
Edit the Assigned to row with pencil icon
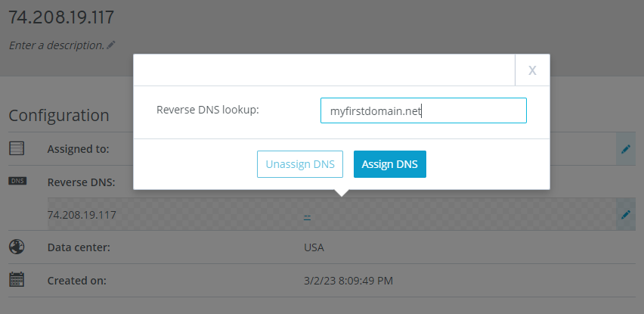coord(626,149)
